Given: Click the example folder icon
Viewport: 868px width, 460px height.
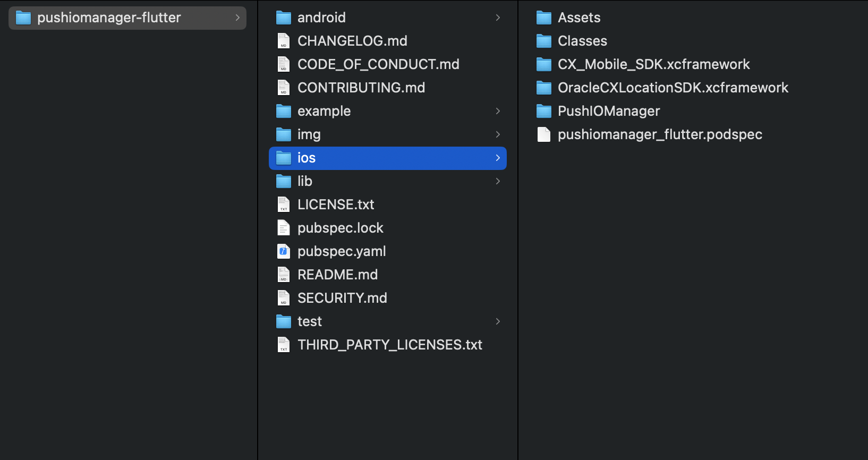Looking at the screenshot, I should [x=284, y=112].
